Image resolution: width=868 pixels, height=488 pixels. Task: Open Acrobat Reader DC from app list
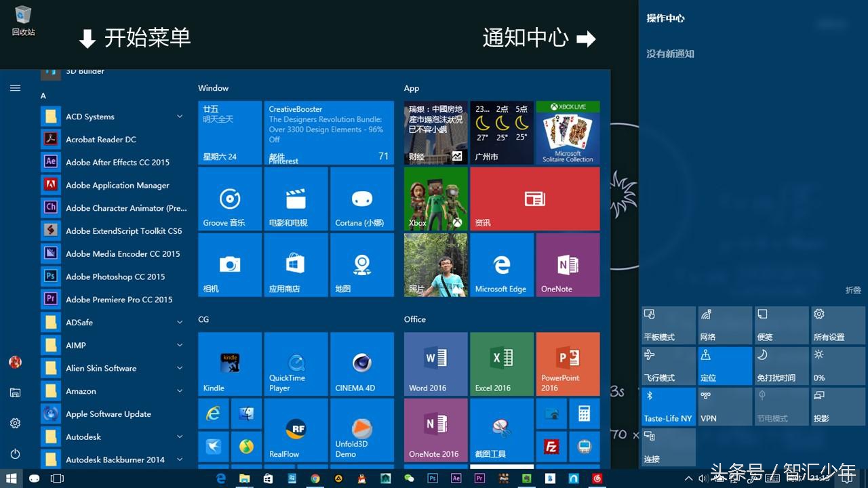coord(113,140)
